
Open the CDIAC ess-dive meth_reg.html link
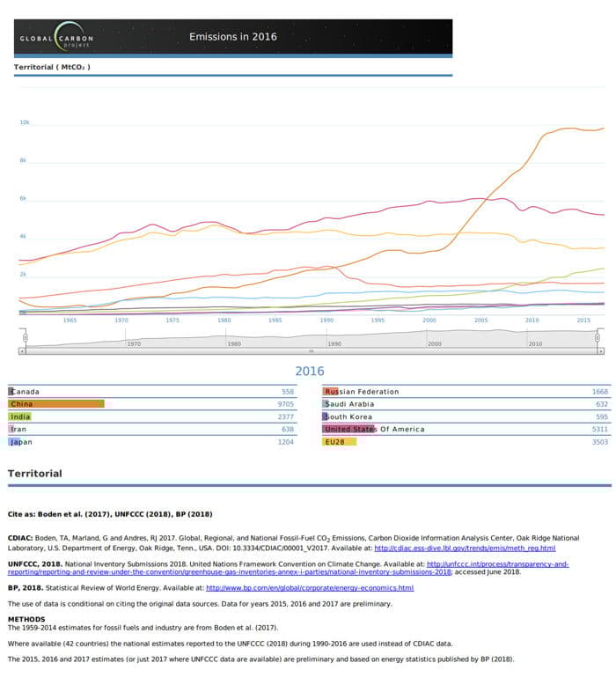click(x=465, y=548)
